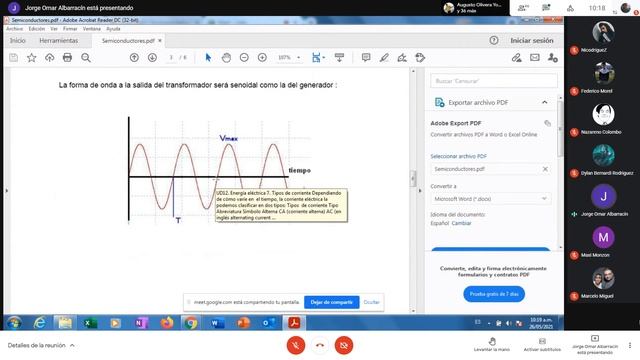This screenshot has width=640, height=360.
Task: Turn on captions with Activar subtítulos
Action: (x=542, y=344)
